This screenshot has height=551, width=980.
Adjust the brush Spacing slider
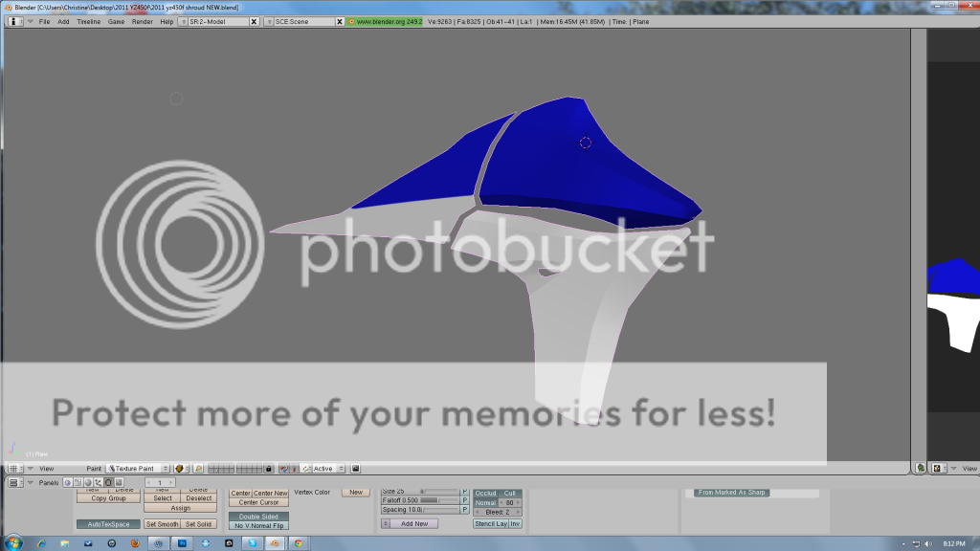pos(421,511)
